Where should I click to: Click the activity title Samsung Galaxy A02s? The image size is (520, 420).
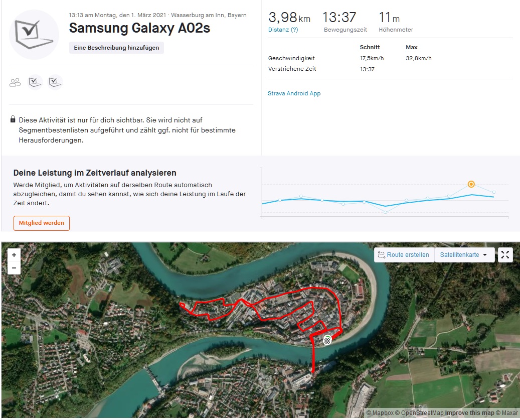click(139, 28)
